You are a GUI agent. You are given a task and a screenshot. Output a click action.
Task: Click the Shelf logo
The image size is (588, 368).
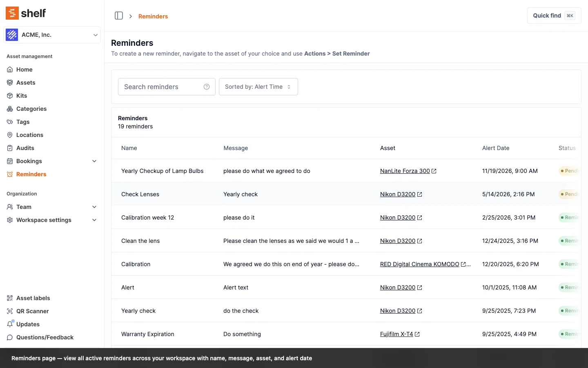26,13
